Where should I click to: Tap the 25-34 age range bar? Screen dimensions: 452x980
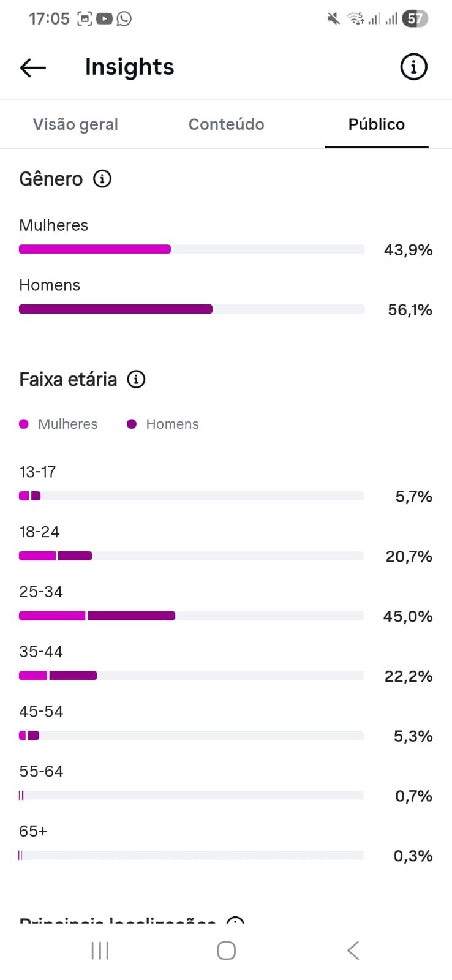[x=191, y=616]
